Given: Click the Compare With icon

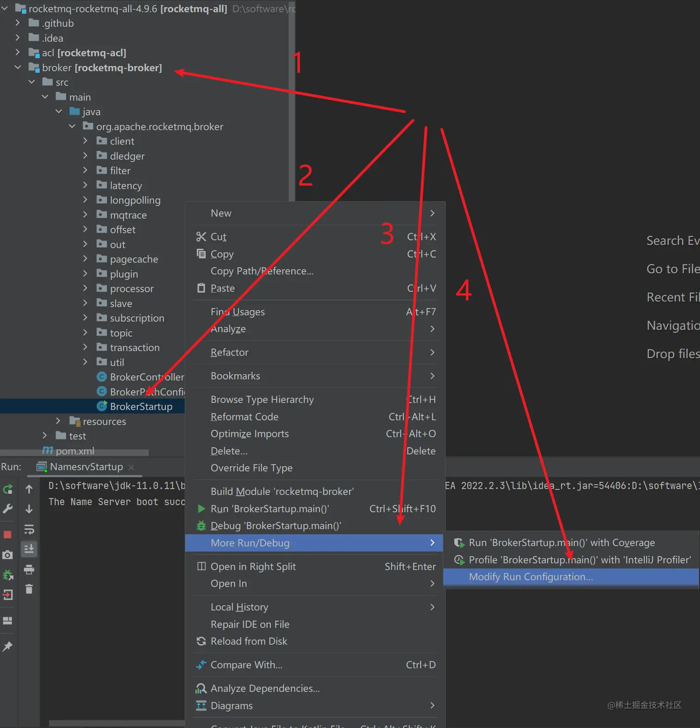Looking at the screenshot, I should tap(201, 665).
